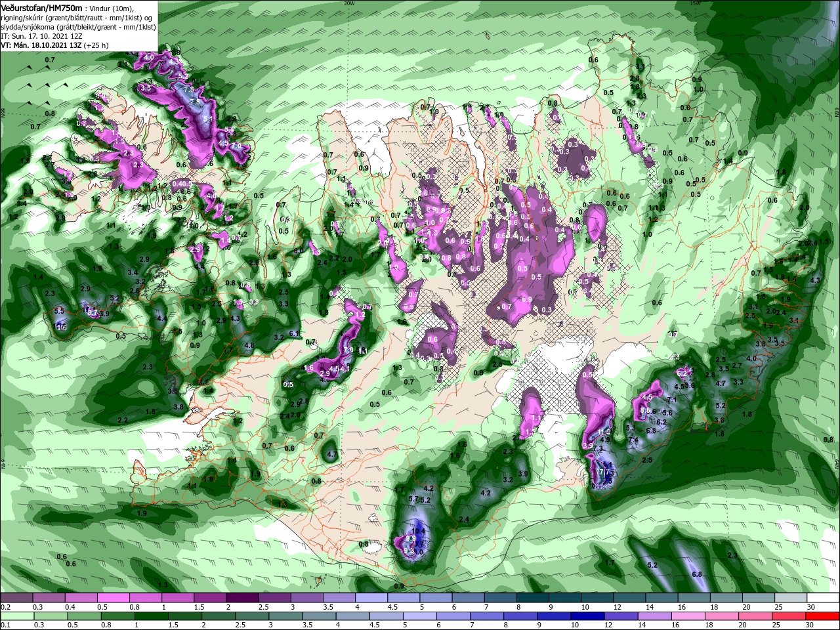Viewport: 840px width, 630px height.
Task: Click the darkest green 1 mm rain legend swatch
Action: (151, 616)
